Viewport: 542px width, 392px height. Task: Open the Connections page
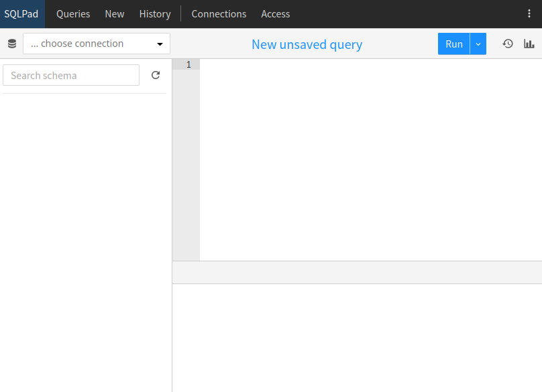pyautogui.click(x=219, y=14)
